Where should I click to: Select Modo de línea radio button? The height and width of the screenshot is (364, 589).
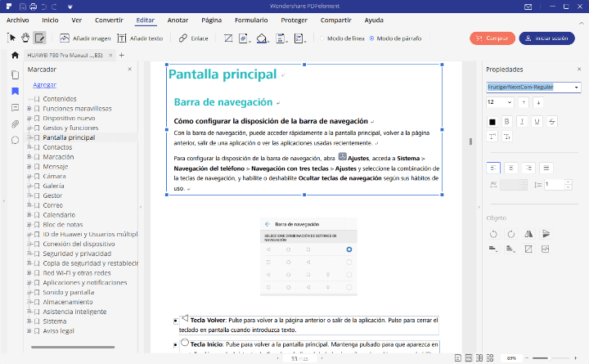pos(322,38)
